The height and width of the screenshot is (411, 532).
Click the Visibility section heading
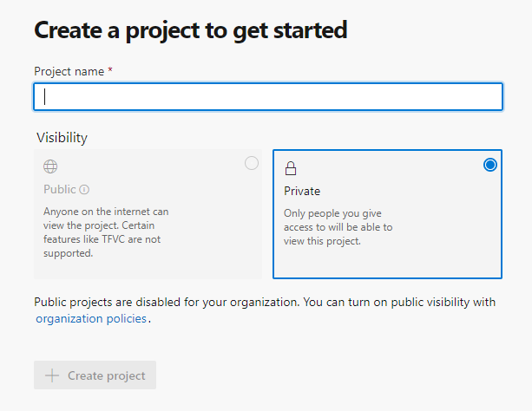pos(62,137)
